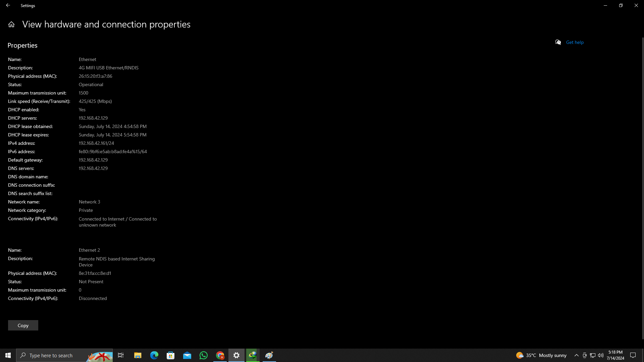
Task: Expand the hidden system tray icons
Action: (x=576, y=355)
